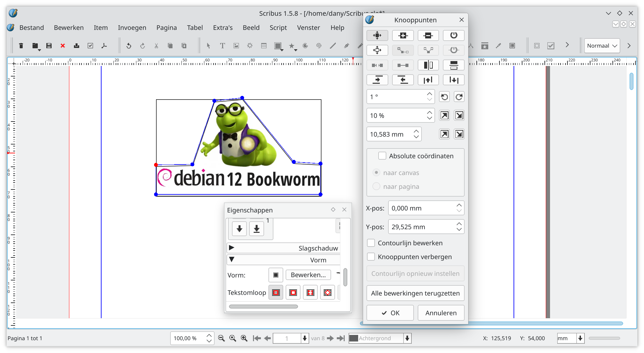Choose the add nodes button
The width and height of the screenshot is (644, 353).
[x=403, y=35]
